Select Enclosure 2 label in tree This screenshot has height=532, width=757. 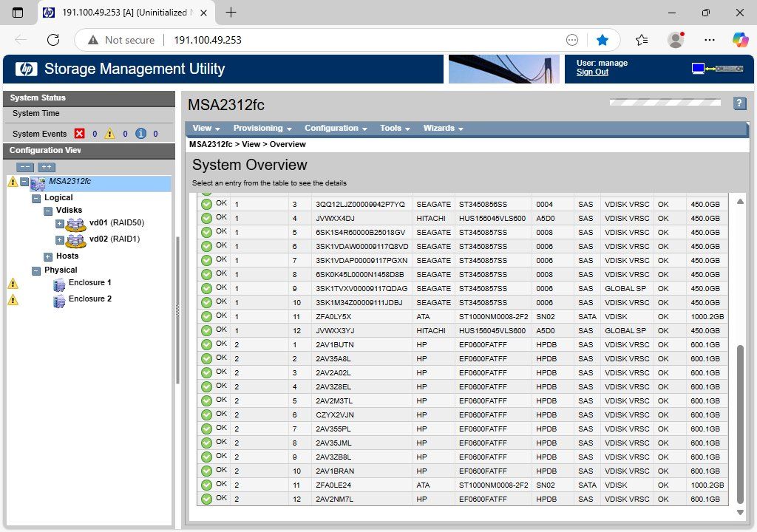point(89,299)
